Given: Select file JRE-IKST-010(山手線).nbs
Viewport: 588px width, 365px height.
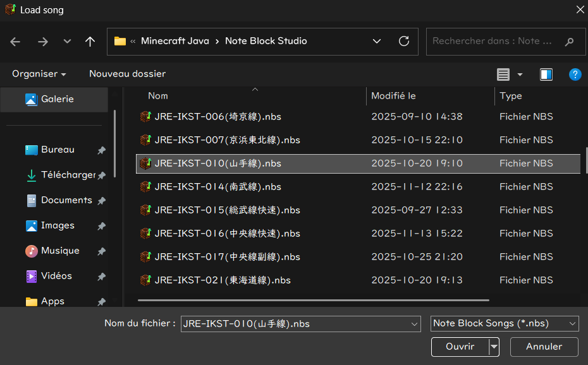Looking at the screenshot, I should 358,164.
